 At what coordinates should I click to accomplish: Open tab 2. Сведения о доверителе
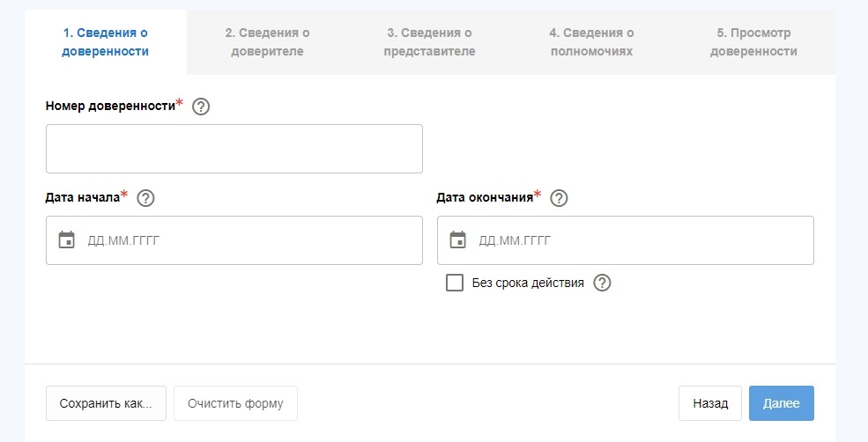(x=267, y=42)
